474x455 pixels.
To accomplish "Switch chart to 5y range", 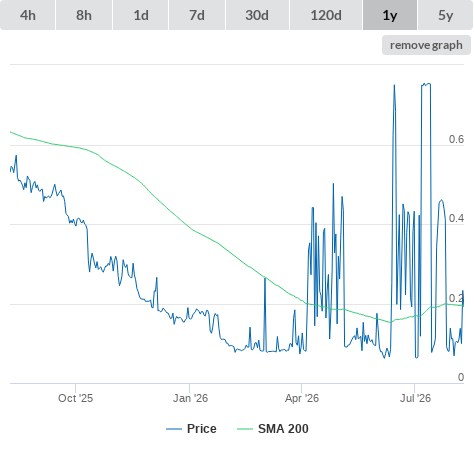I will pyautogui.click(x=446, y=15).
